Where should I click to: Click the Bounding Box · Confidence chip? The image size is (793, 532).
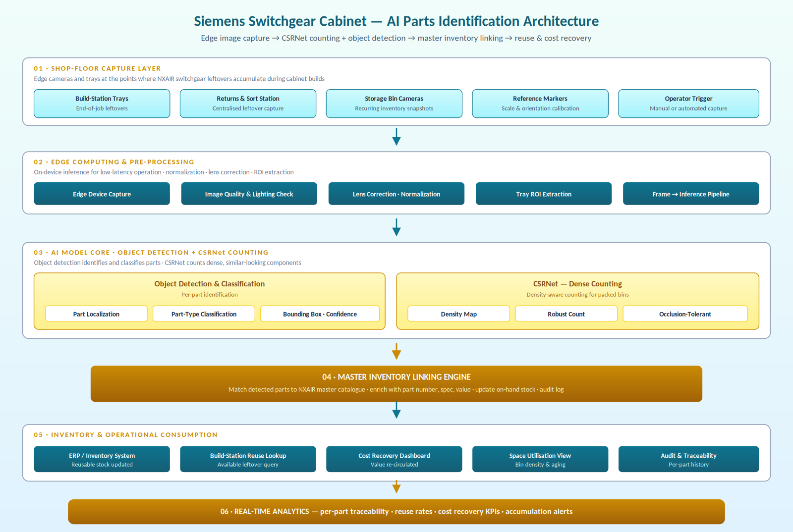click(320, 314)
